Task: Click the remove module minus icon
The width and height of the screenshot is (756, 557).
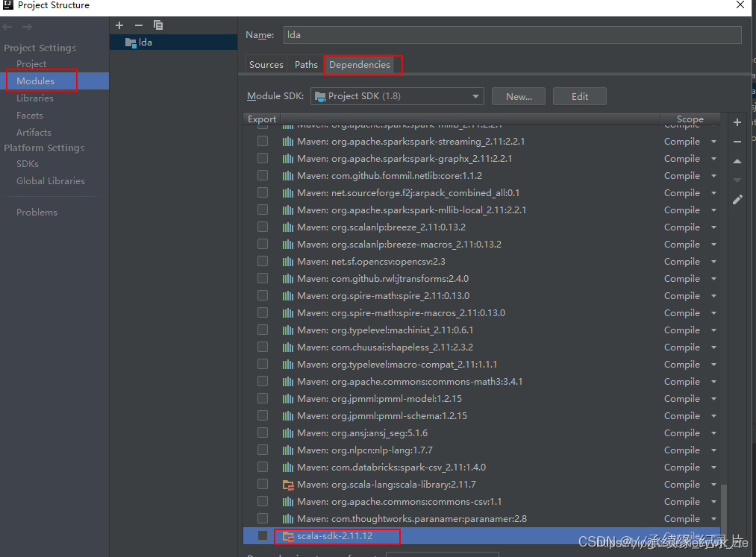Action: click(x=138, y=25)
